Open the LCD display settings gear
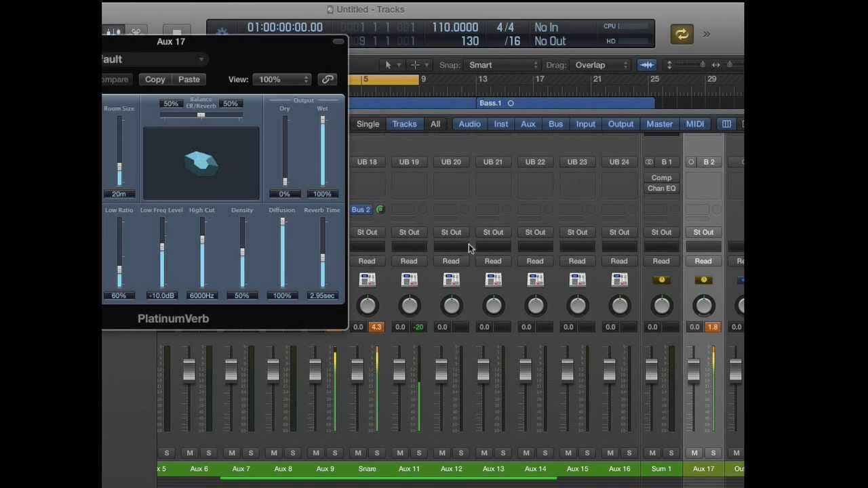The width and height of the screenshot is (868, 488). coord(222,33)
